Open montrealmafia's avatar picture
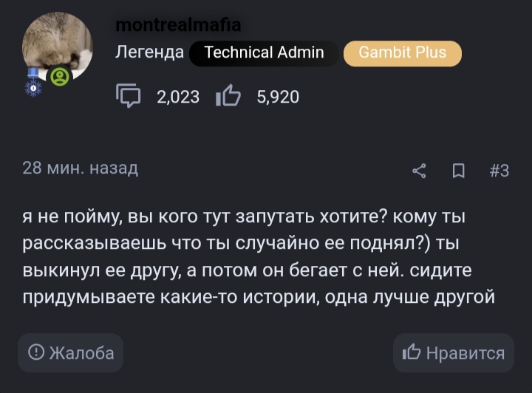 (x=57, y=46)
